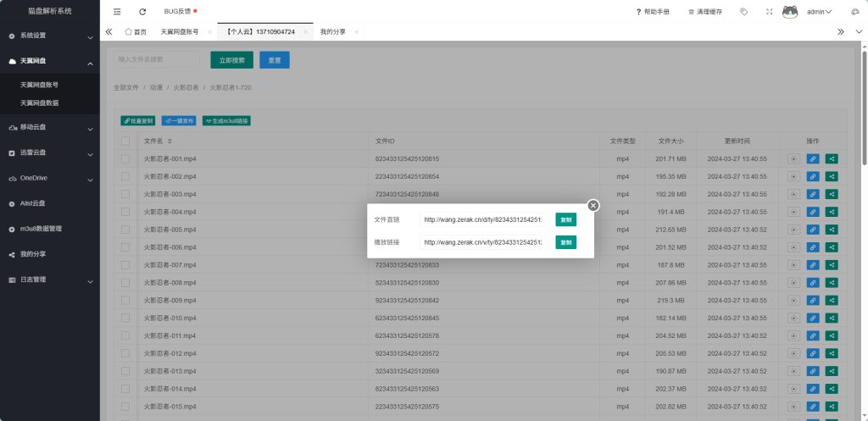Close the link popup dialog
Screen dimensions: 868x421
pyautogui.click(x=593, y=205)
